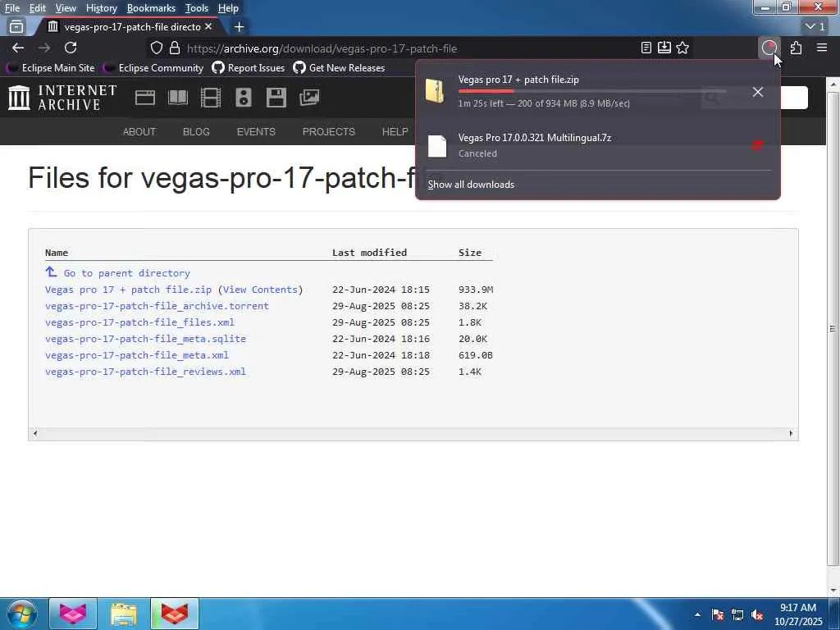Click the taskbar clock showing 9:17 AM
This screenshot has height=630, width=840.
(798, 614)
